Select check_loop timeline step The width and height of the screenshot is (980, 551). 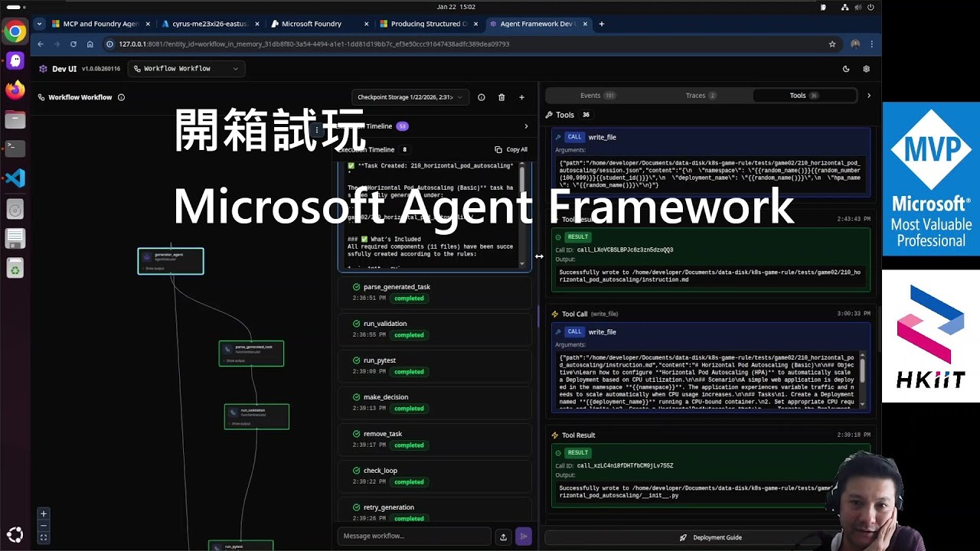click(x=434, y=476)
